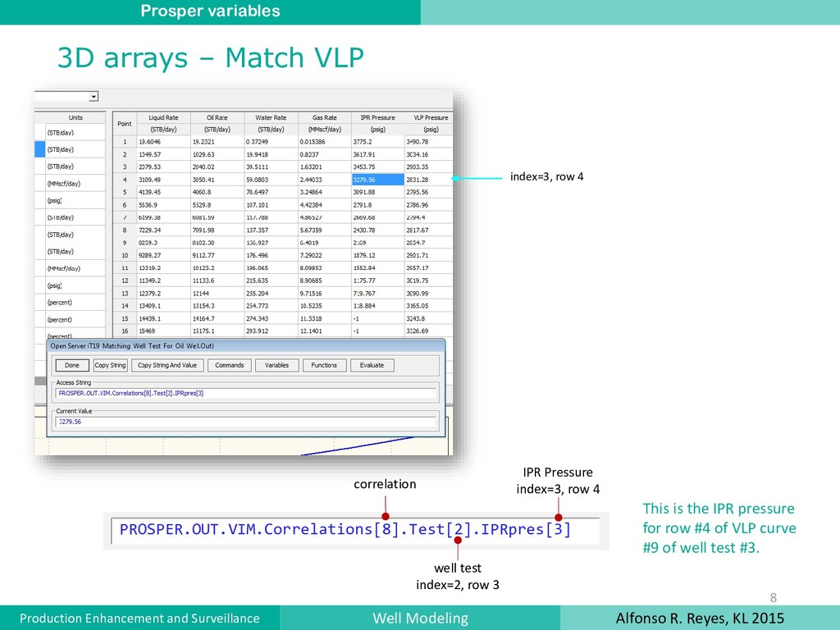840x630 pixels.
Task: Click Production Enhancement and Surveillance footer
Action: pyautogui.click(x=139, y=619)
